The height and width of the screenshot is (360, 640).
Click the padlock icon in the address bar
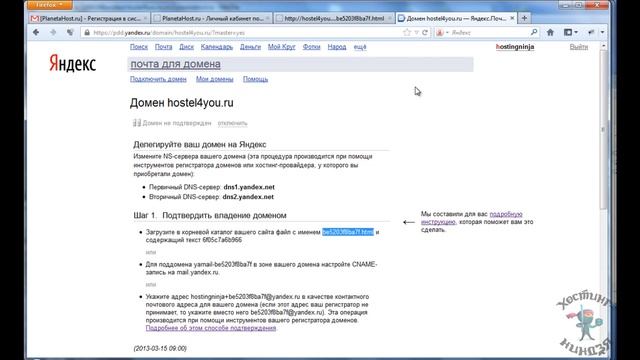pos(87,32)
